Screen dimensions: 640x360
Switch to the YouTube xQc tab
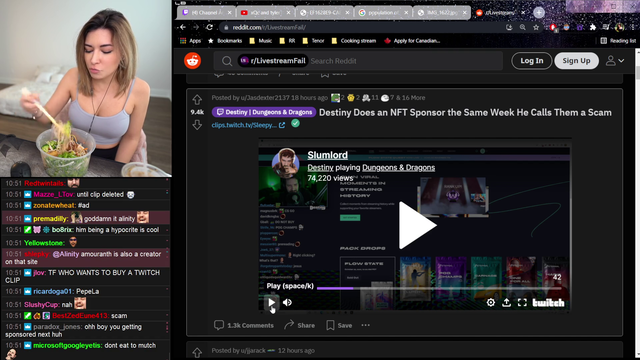click(x=265, y=13)
